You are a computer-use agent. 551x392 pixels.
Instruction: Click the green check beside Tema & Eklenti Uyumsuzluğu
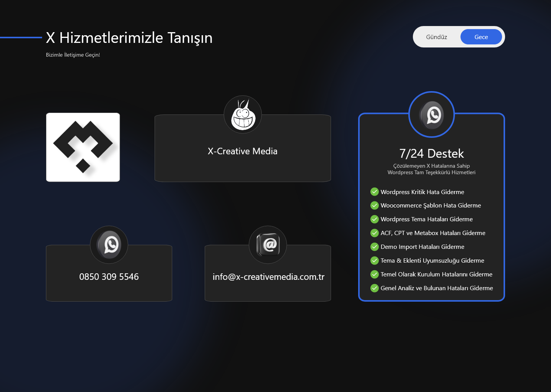(x=375, y=261)
